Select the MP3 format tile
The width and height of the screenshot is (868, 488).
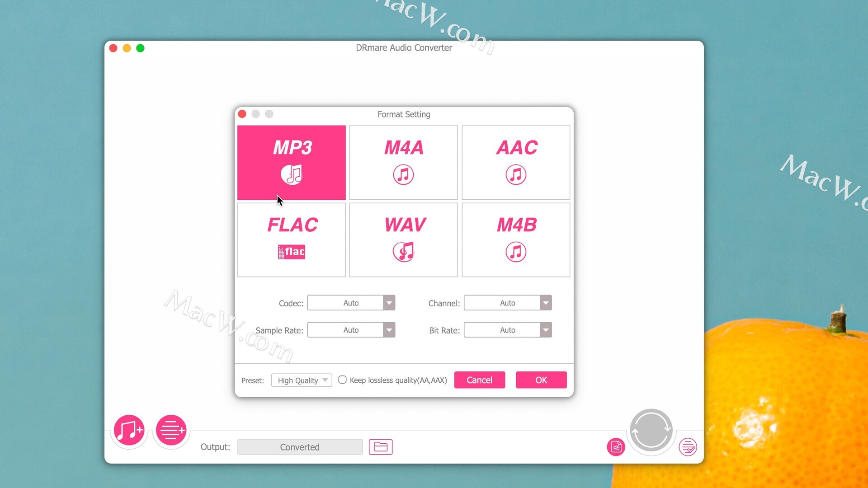[x=292, y=163]
